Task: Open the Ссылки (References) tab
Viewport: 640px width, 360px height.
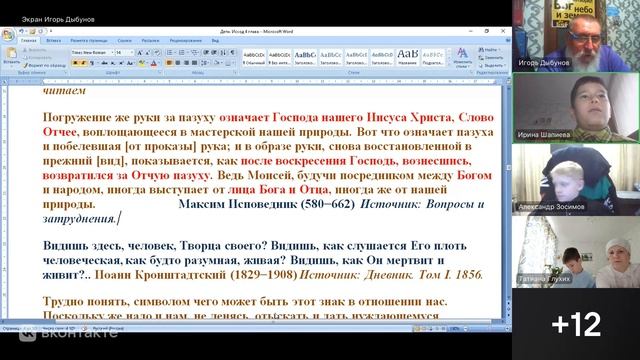Action: pos(124,41)
